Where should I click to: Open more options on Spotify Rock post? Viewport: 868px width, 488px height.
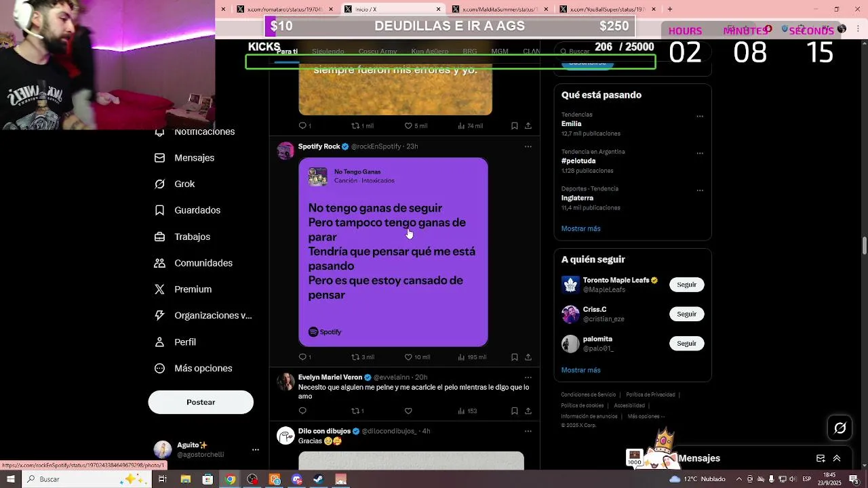pyautogui.click(x=528, y=146)
